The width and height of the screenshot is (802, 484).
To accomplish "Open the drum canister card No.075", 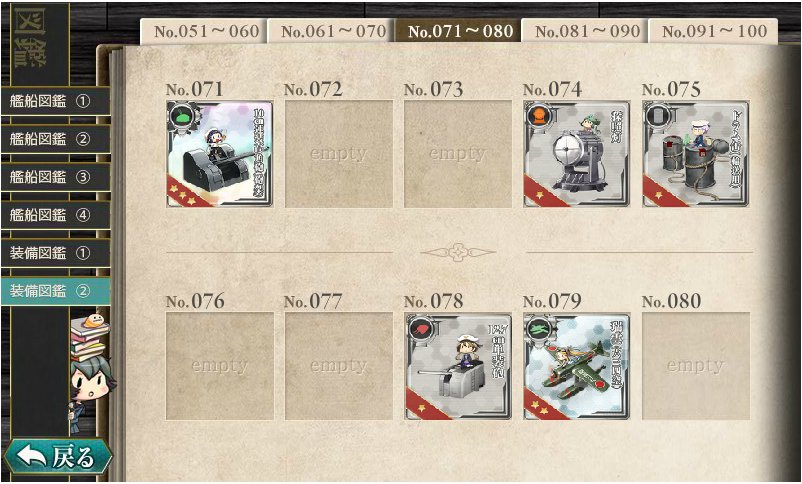I will click(x=696, y=154).
